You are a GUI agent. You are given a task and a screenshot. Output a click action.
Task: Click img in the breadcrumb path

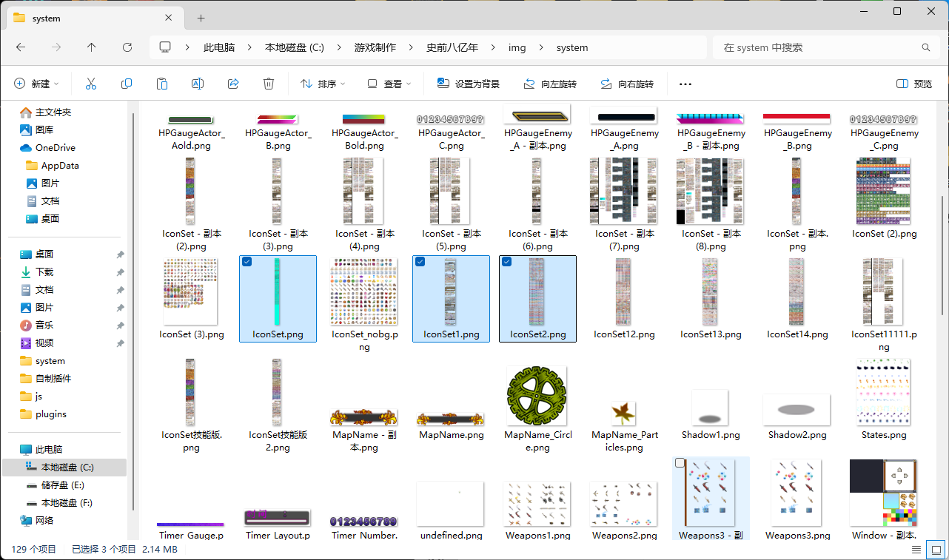[517, 47]
